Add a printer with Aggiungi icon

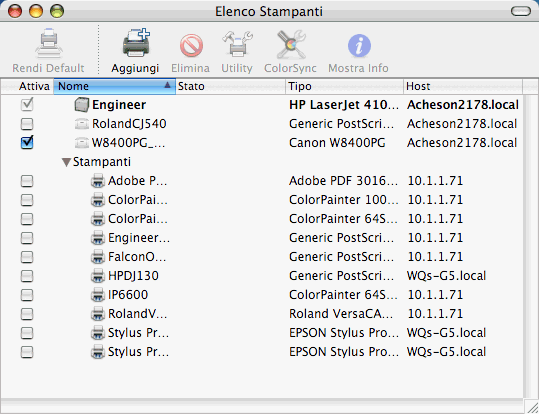coord(136,43)
